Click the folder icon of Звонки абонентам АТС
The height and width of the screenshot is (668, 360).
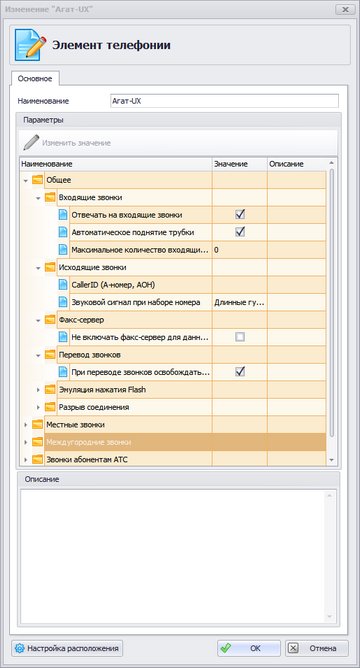37,459
